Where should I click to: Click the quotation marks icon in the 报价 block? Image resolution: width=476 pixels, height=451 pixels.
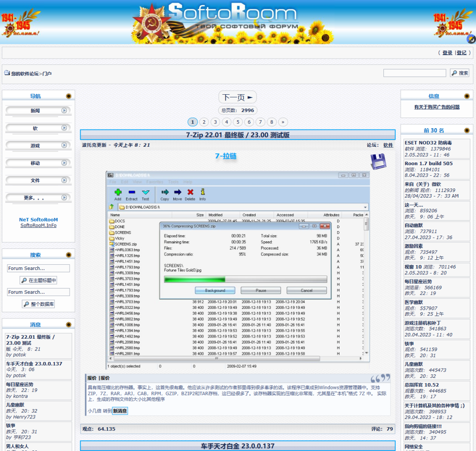(x=380, y=378)
